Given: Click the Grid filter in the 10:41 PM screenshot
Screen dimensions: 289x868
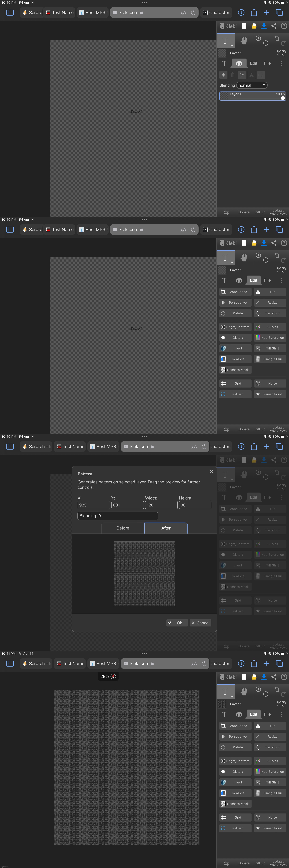Looking at the screenshot, I should (x=235, y=818).
